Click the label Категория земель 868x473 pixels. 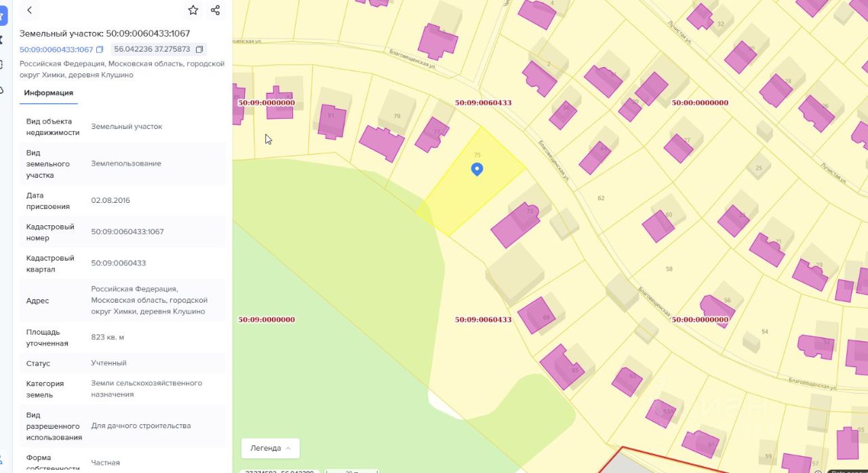pyautogui.click(x=45, y=389)
